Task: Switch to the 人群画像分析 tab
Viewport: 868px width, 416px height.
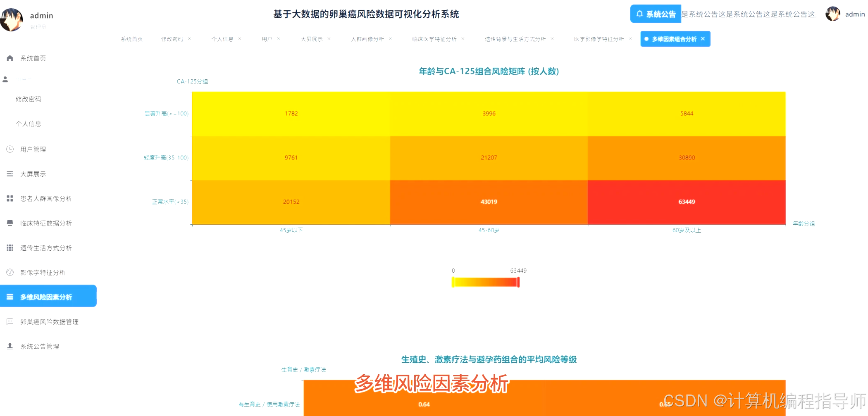Action: pos(367,39)
